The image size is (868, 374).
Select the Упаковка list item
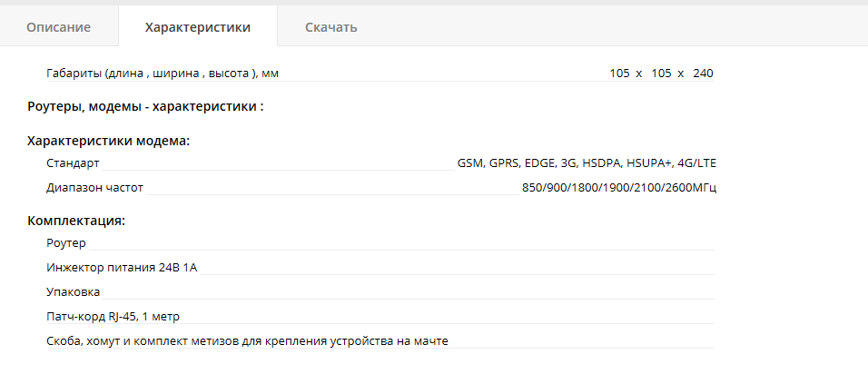tap(74, 292)
